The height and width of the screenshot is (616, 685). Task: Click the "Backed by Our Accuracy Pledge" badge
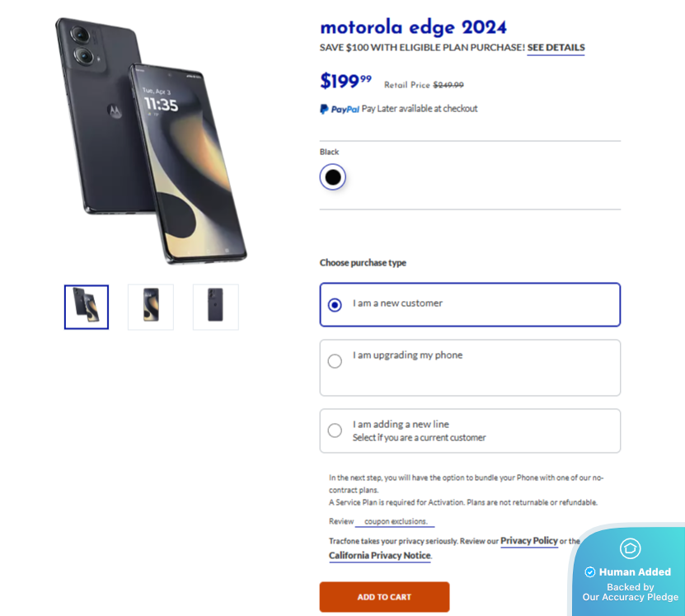pos(631,592)
